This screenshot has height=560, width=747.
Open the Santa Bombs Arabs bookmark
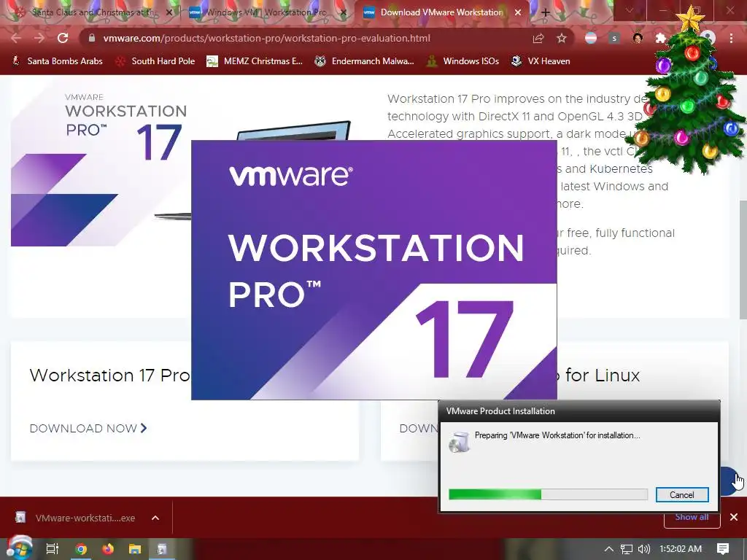coord(57,61)
